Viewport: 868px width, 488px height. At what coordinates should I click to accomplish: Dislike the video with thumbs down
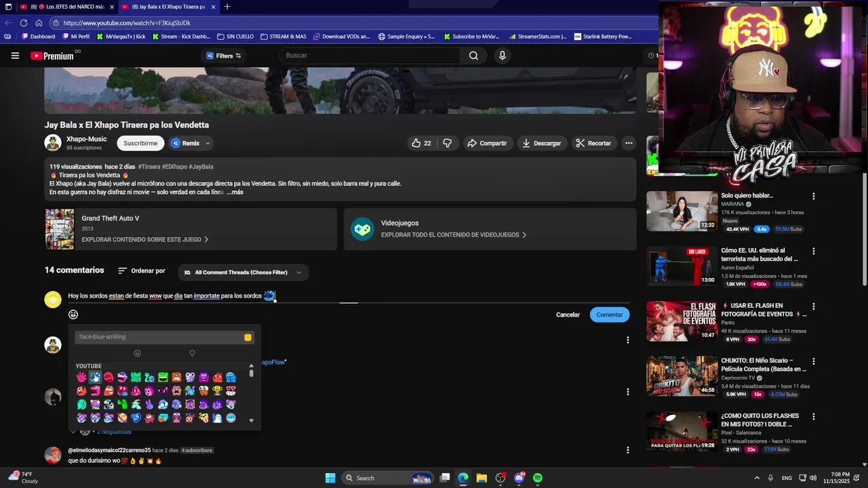click(447, 143)
